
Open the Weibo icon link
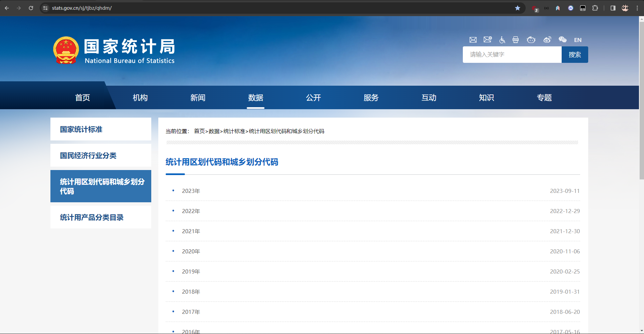(x=547, y=40)
